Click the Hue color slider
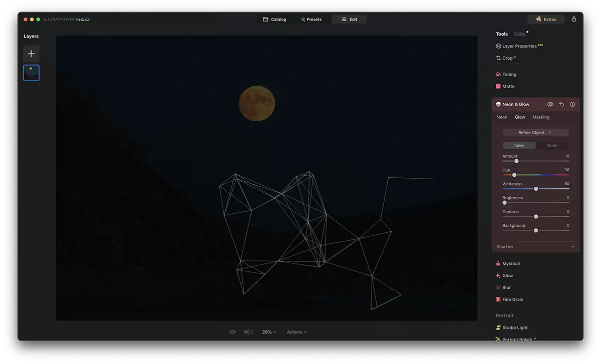This screenshot has width=601, height=364. coord(536,175)
